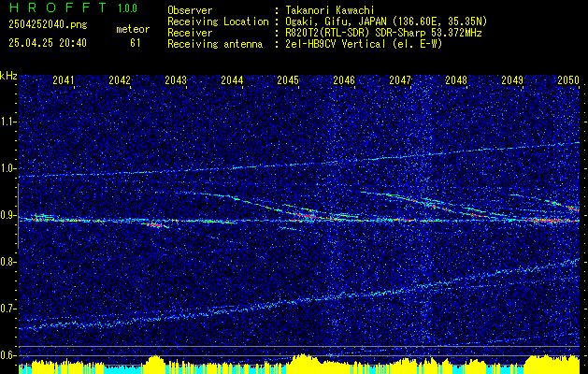Click the 0.9 kHz axis label
588x374 pixels.
(x=8, y=215)
